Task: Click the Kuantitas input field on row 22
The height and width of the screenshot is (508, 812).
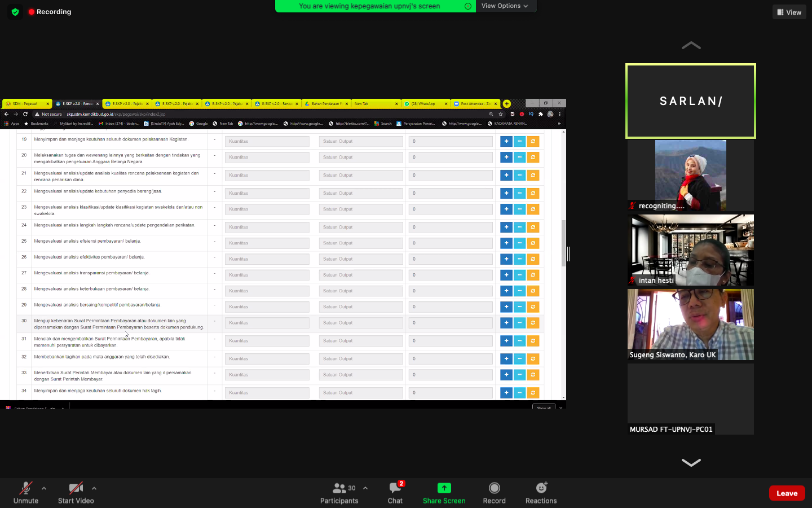Action: 267,193
